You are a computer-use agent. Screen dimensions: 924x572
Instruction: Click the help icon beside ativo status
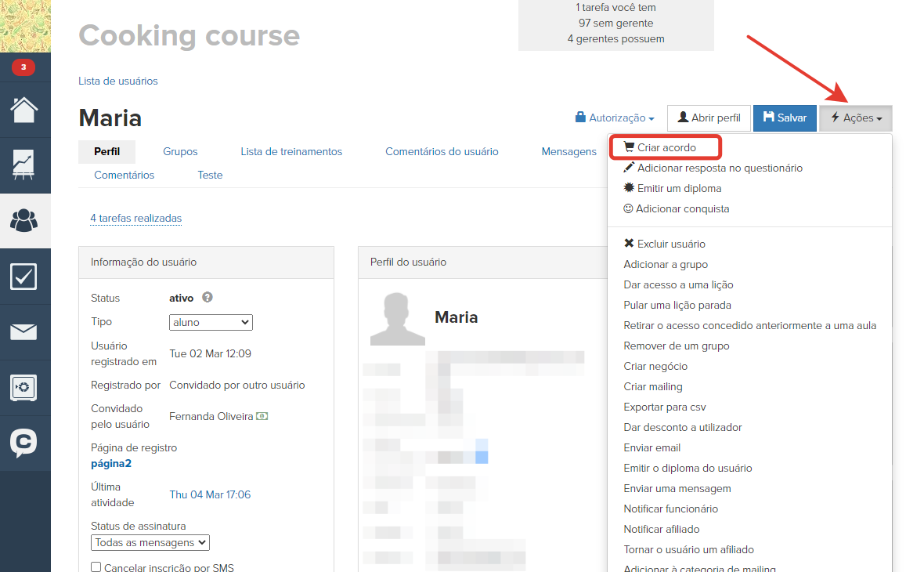tap(208, 298)
